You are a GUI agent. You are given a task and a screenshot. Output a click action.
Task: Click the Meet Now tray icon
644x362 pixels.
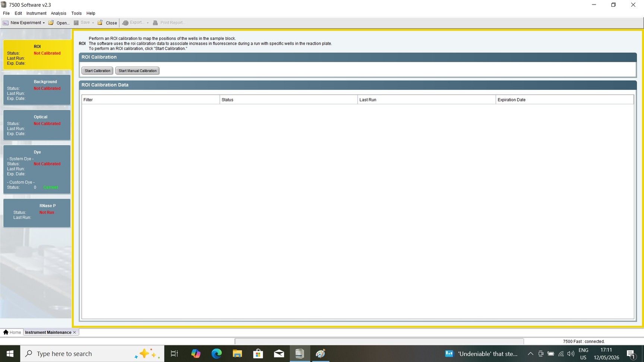[x=541, y=353]
